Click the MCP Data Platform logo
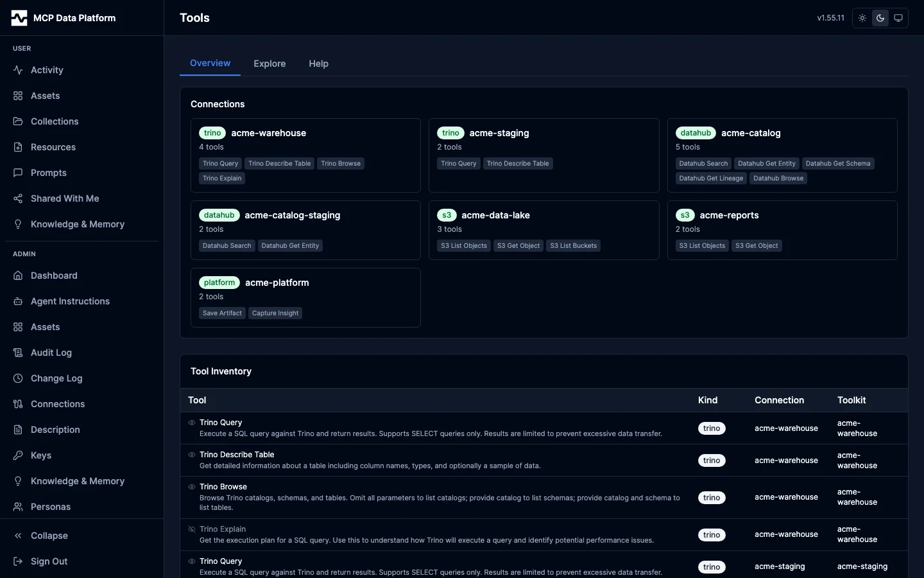Image resolution: width=924 pixels, height=578 pixels. 64,17
